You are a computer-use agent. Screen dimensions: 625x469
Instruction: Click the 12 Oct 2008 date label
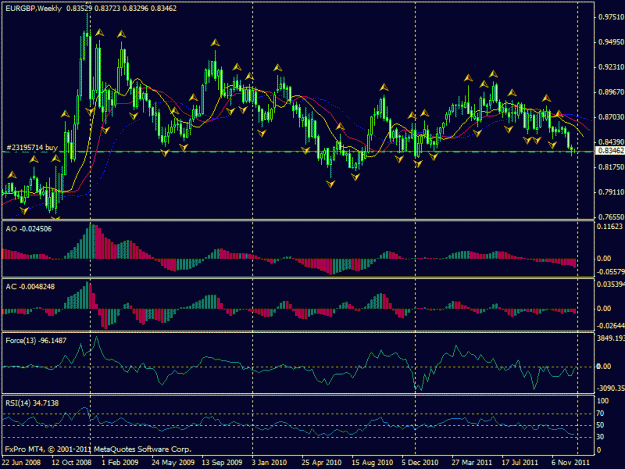(71, 463)
